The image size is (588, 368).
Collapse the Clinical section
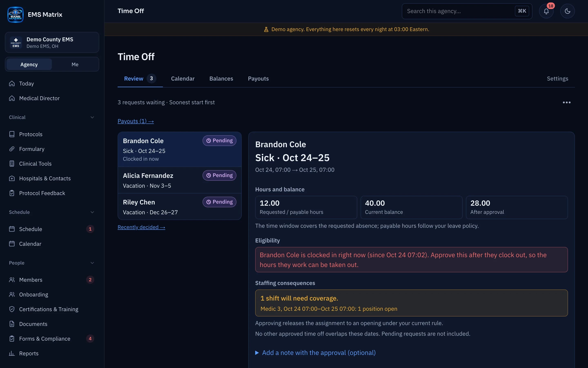click(51, 117)
